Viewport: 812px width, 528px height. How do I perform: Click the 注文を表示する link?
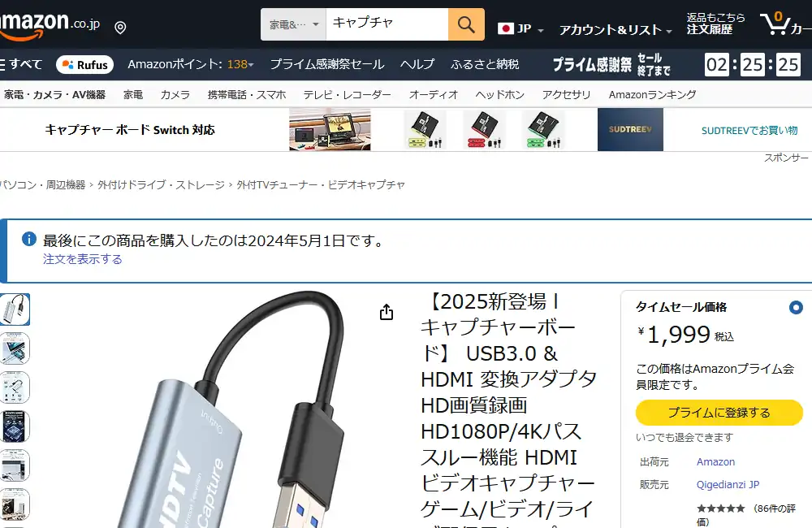[x=82, y=259]
